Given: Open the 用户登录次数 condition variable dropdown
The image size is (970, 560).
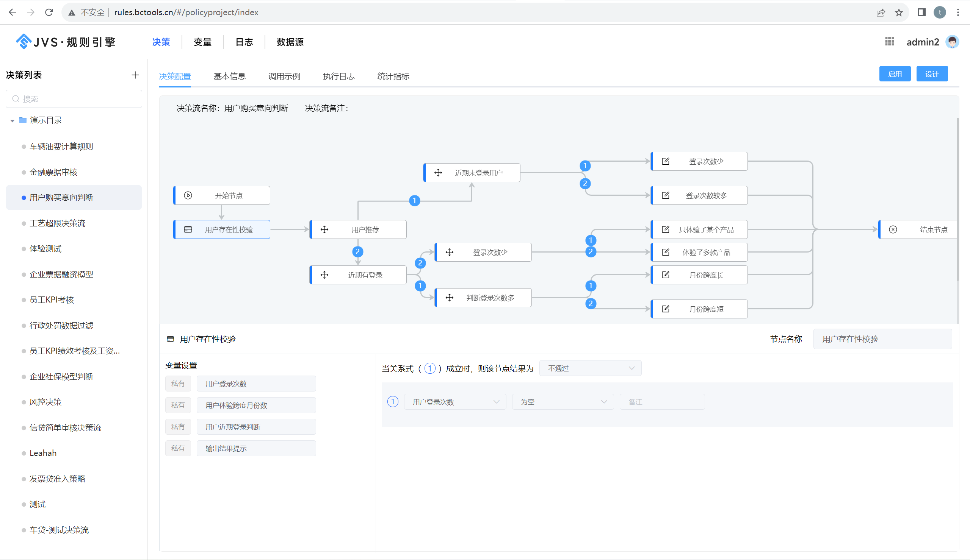Looking at the screenshot, I should coord(455,402).
